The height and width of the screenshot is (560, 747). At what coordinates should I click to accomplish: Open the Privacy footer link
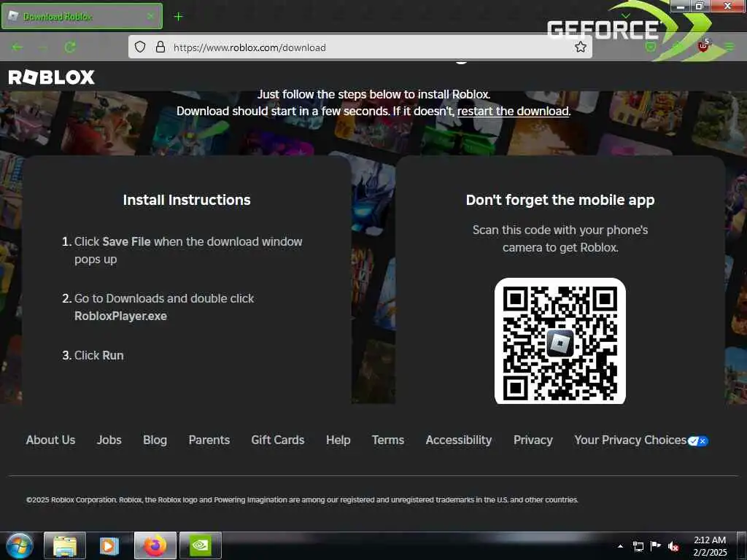(x=533, y=440)
